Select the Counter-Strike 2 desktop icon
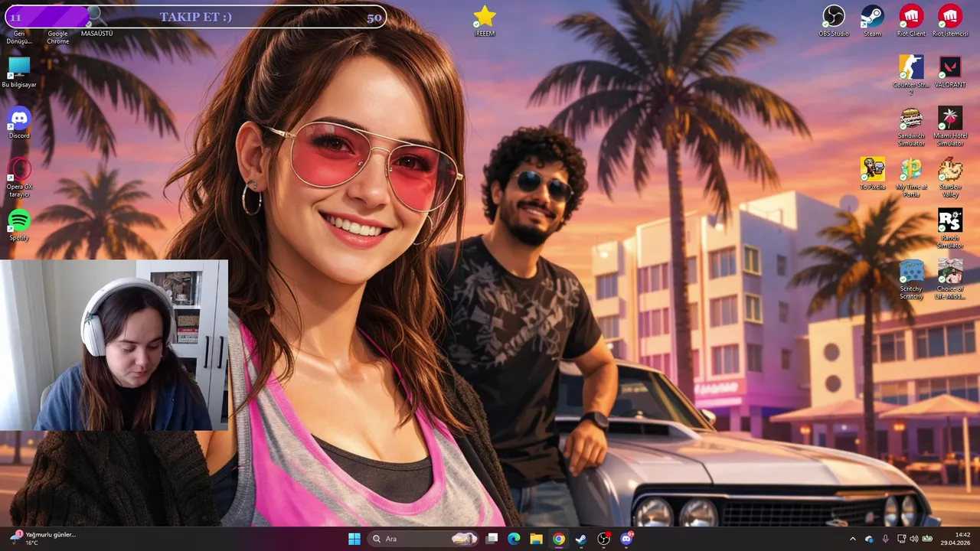 point(911,74)
